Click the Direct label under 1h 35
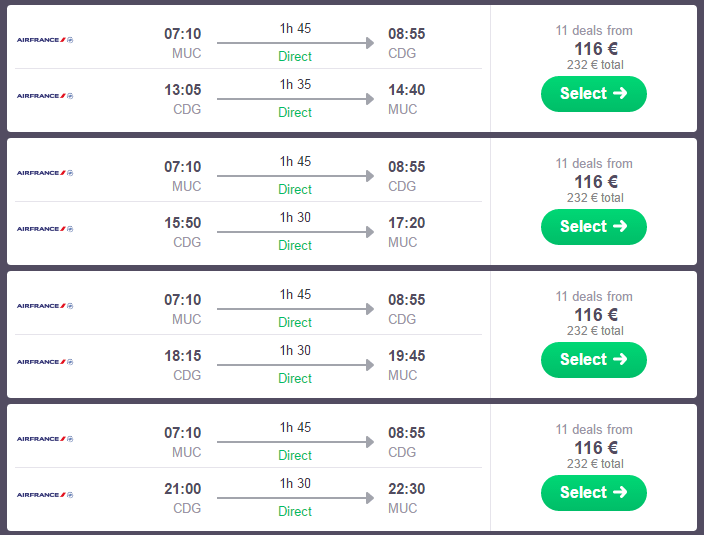This screenshot has width=704, height=535. point(295,113)
